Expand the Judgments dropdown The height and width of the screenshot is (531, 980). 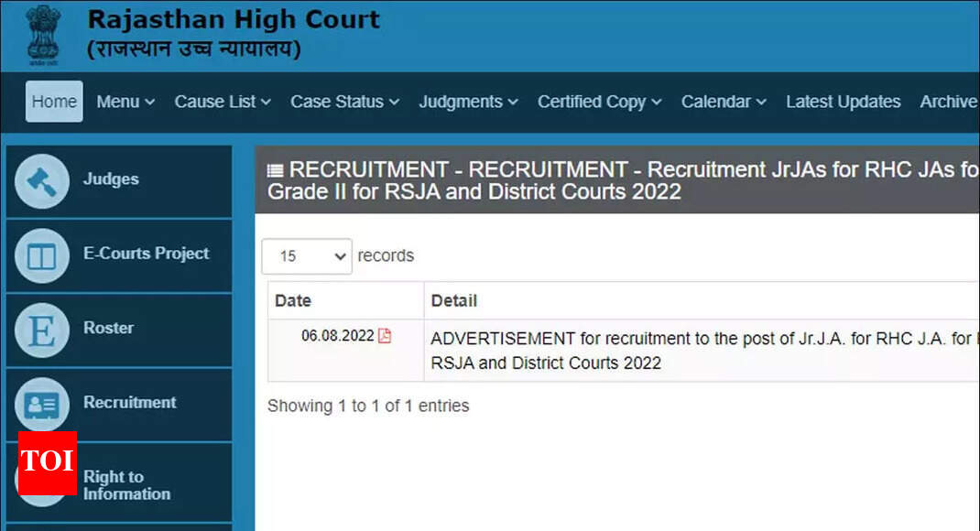pyautogui.click(x=468, y=102)
